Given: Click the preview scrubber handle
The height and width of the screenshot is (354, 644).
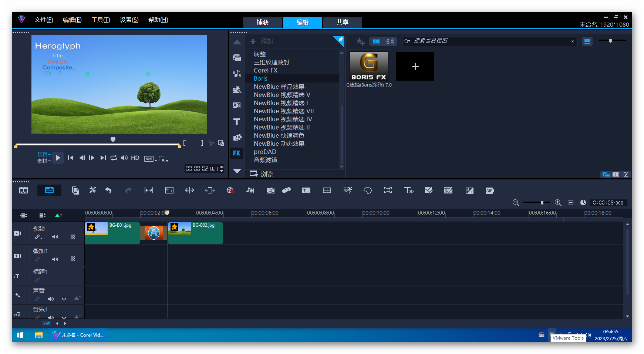Looking at the screenshot, I should pos(113,140).
